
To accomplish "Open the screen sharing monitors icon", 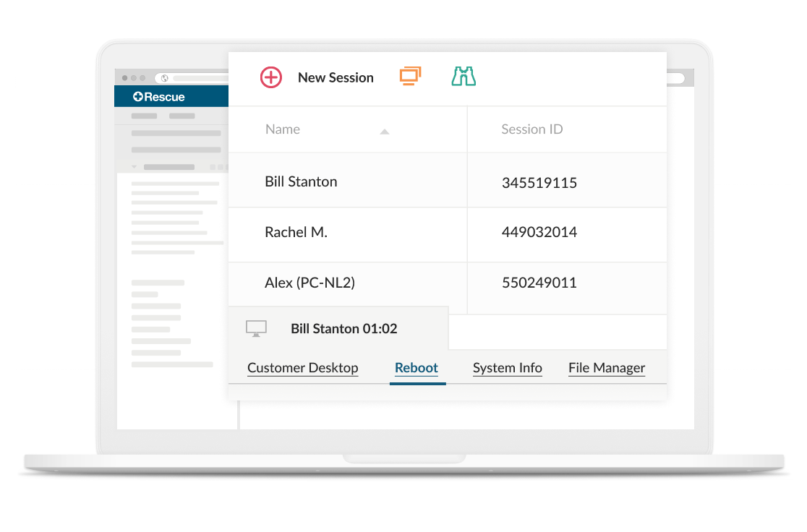I will coord(410,75).
